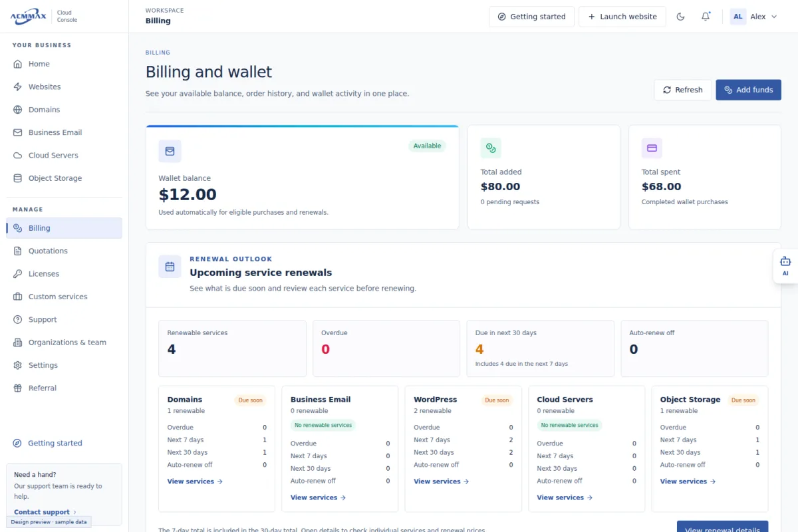Click the Due in next 30 days card
This screenshot has width=798, height=532.
[x=541, y=348]
